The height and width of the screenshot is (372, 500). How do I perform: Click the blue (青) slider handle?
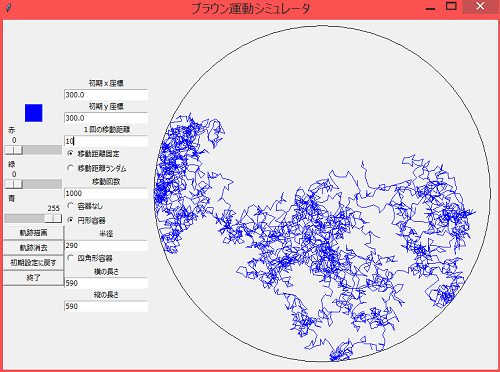tap(53, 218)
